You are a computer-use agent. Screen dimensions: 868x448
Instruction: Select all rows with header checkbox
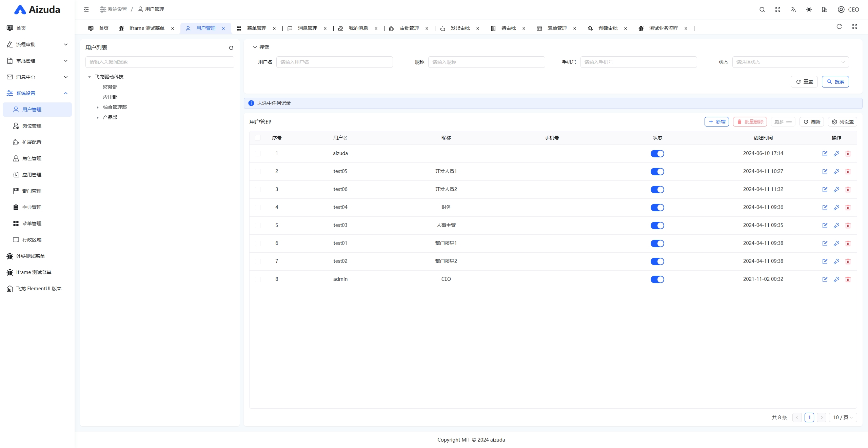(x=258, y=138)
